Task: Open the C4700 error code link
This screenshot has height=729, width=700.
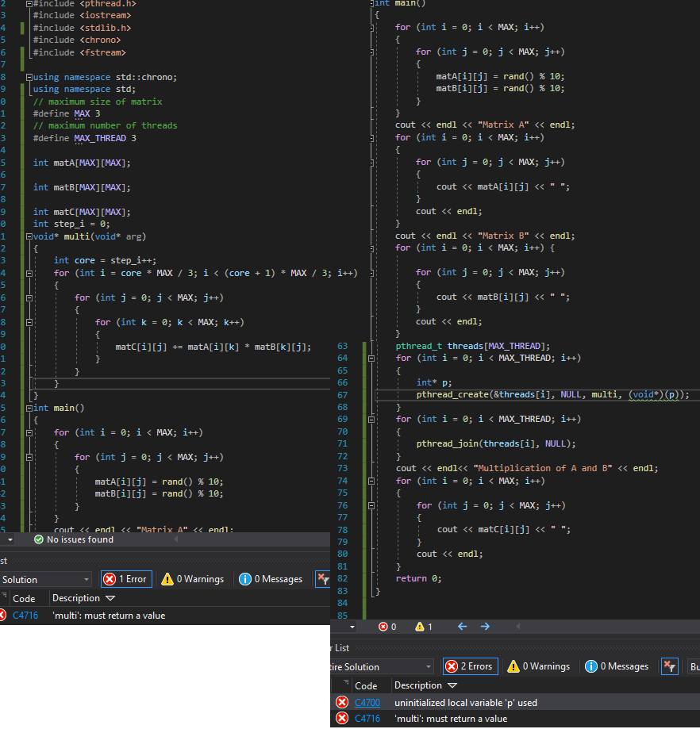Action: click(x=367, y=703)
